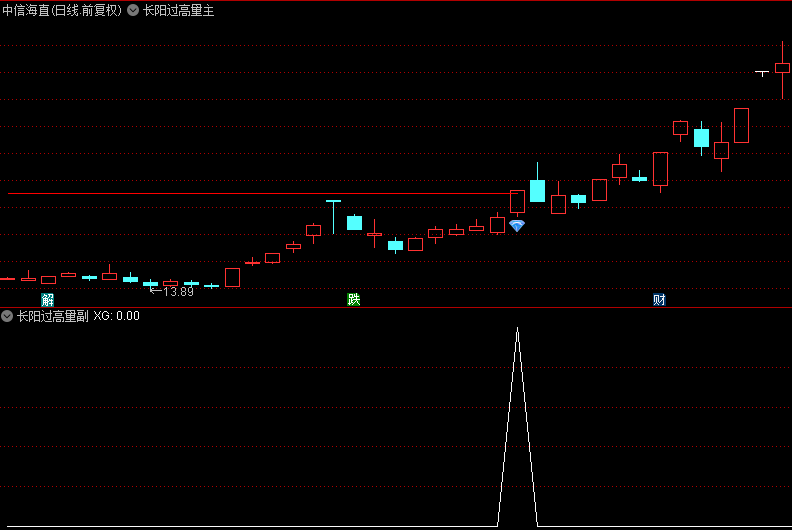Expand the 长阳过高量副 sub-indicator dropdown
This screenshot has height=530, width=792.
coord(7,316)
